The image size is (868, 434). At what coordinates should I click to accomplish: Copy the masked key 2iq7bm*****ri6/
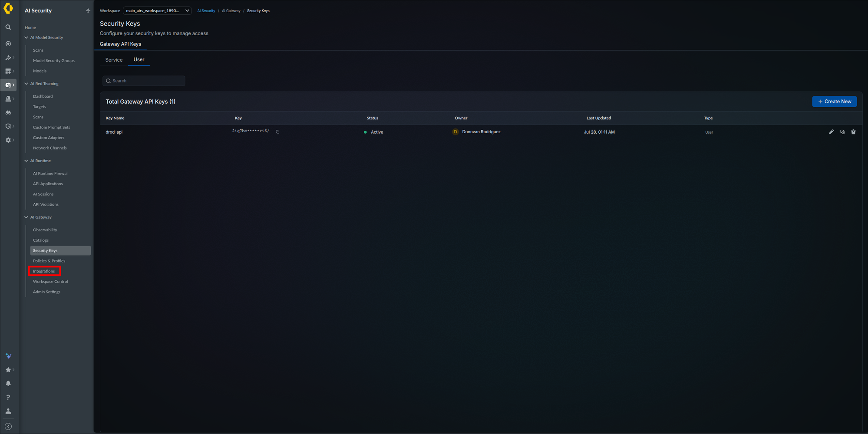277,132
